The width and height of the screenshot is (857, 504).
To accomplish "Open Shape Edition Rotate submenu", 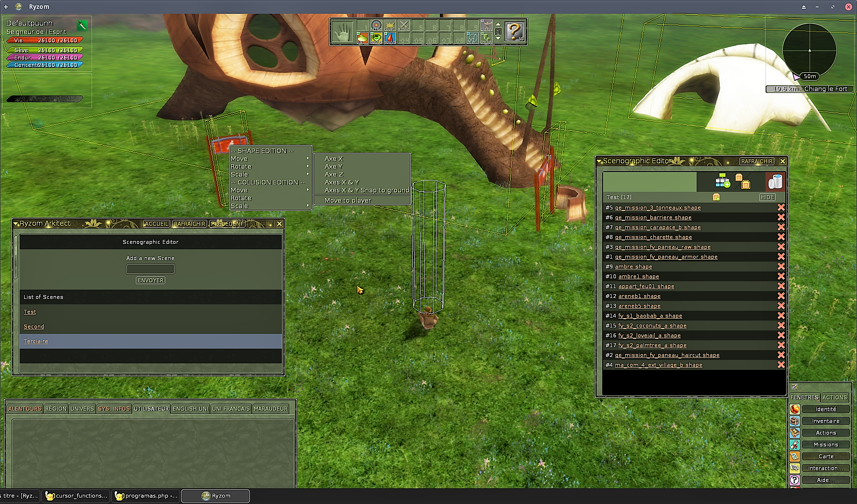I will (x=271, y=167).
